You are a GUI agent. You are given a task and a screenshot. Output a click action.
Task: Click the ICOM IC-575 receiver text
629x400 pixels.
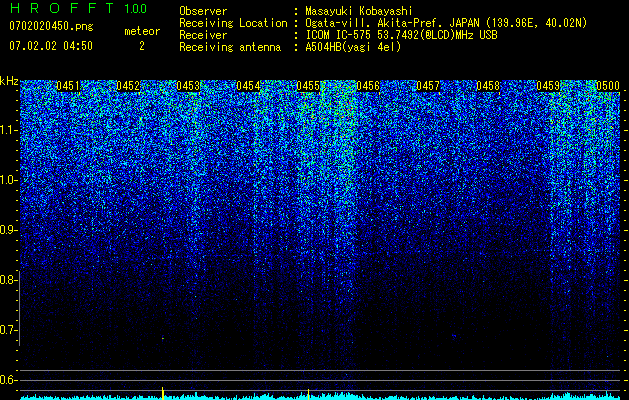[x=401, y=35]
